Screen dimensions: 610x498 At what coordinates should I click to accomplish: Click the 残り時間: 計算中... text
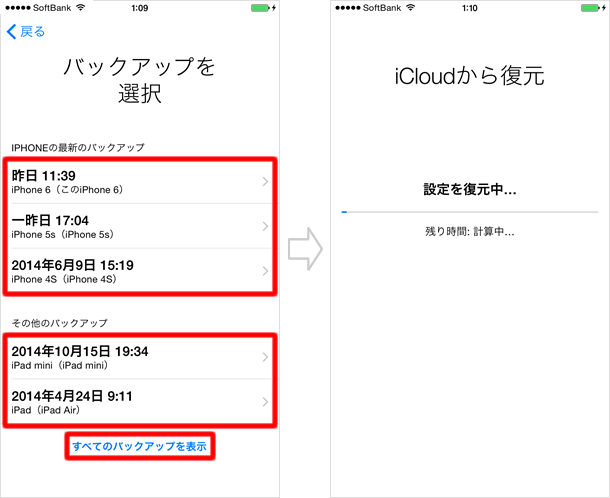pos(470,232)
